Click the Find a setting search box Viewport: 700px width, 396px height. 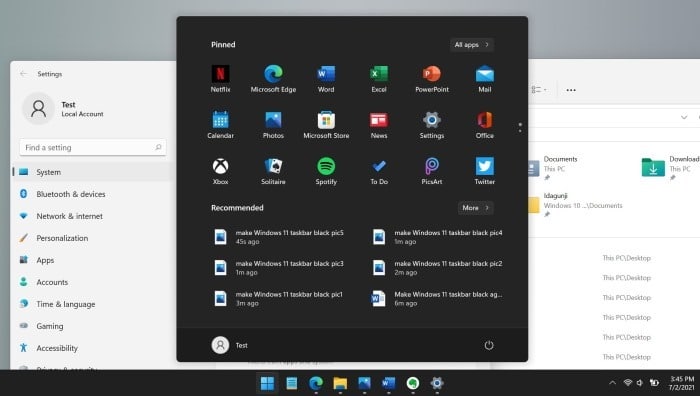(x=93, y=147)
